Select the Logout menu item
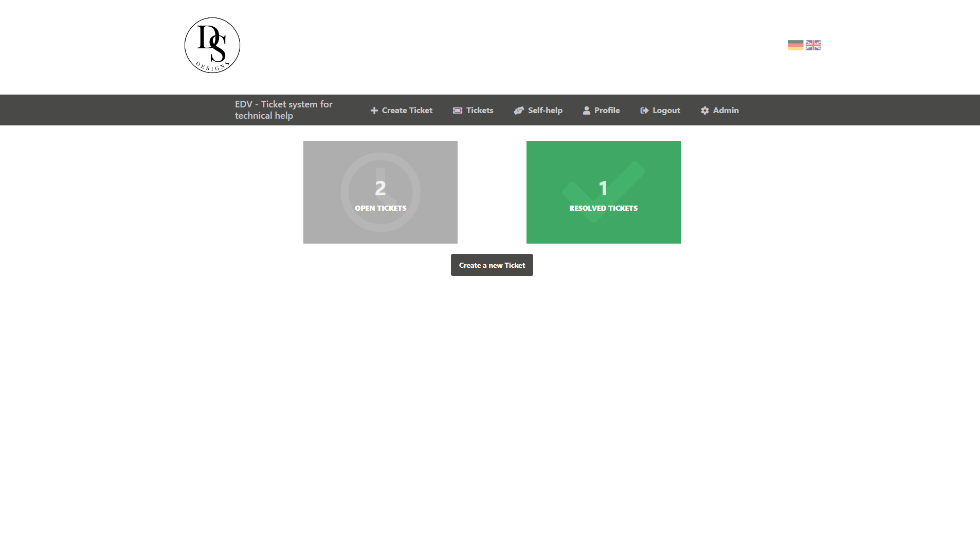This screenshot has width=980, height=553. 666,110
